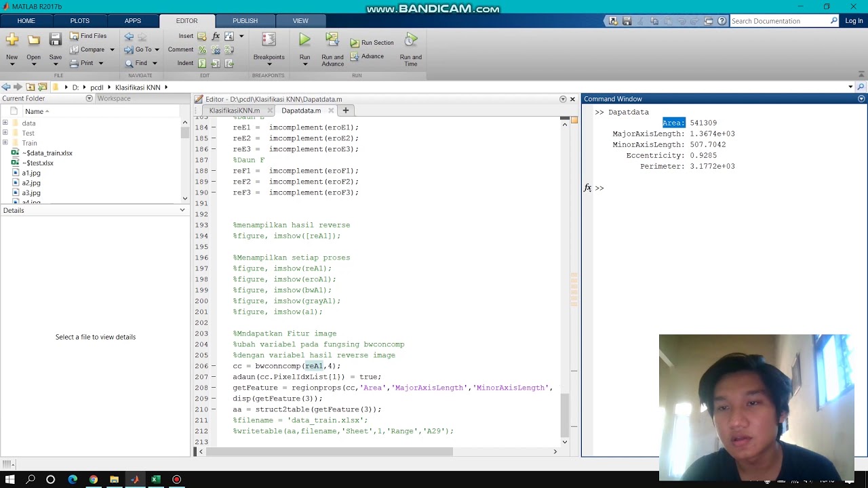
Task: Click the Find magnifier icon
Action: point(129,63)
